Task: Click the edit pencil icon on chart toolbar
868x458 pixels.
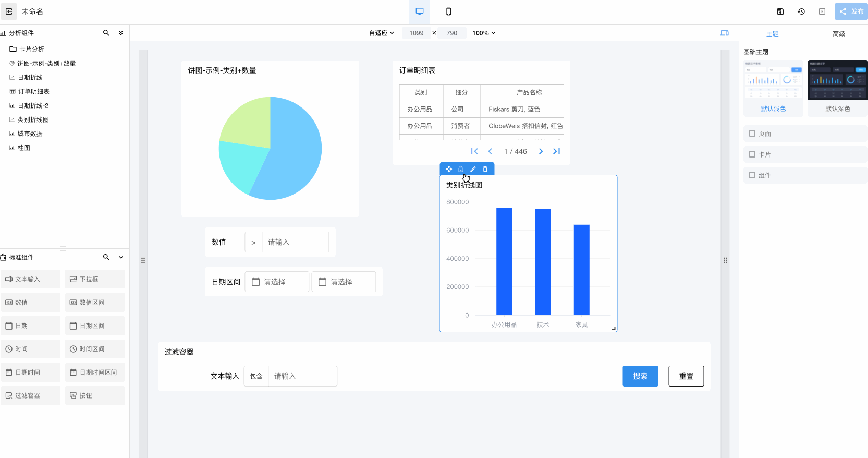Action: click(x=473, y=169)
